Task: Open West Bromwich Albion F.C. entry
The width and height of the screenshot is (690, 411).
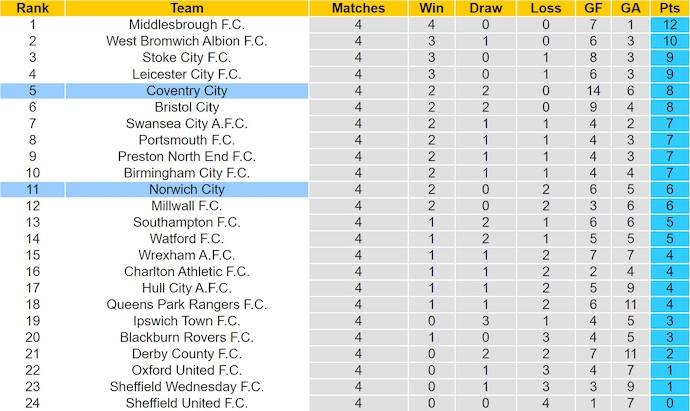Action: pos(187,41)
